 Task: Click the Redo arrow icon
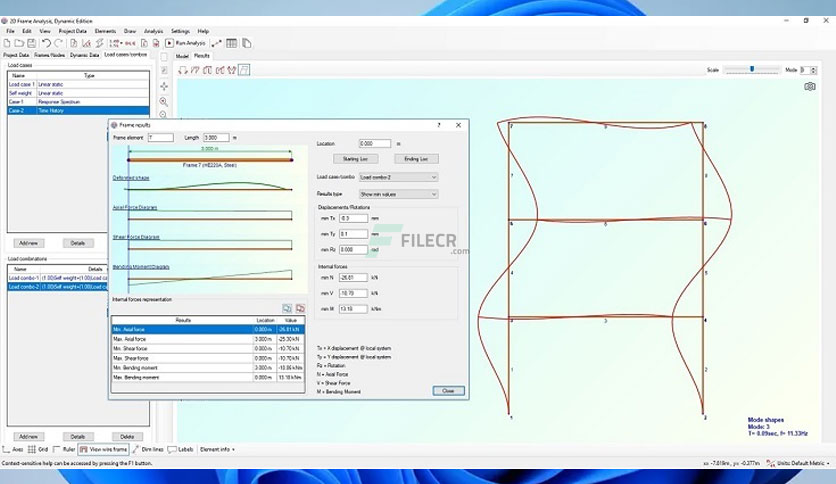tap(58, 43)
